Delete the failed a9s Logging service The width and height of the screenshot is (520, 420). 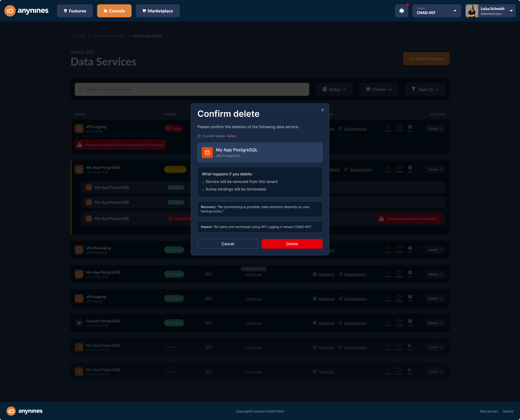(388, 128)
